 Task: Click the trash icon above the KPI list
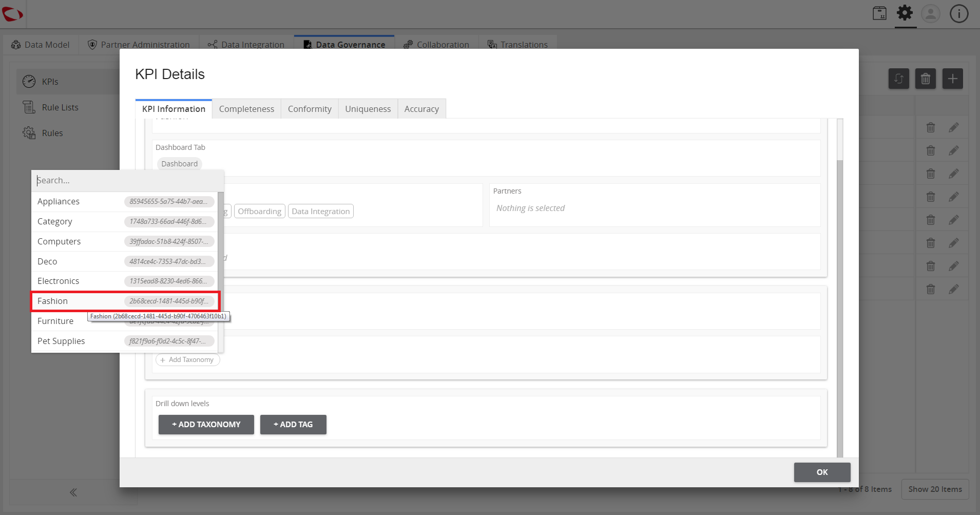(x=926, y=79)
